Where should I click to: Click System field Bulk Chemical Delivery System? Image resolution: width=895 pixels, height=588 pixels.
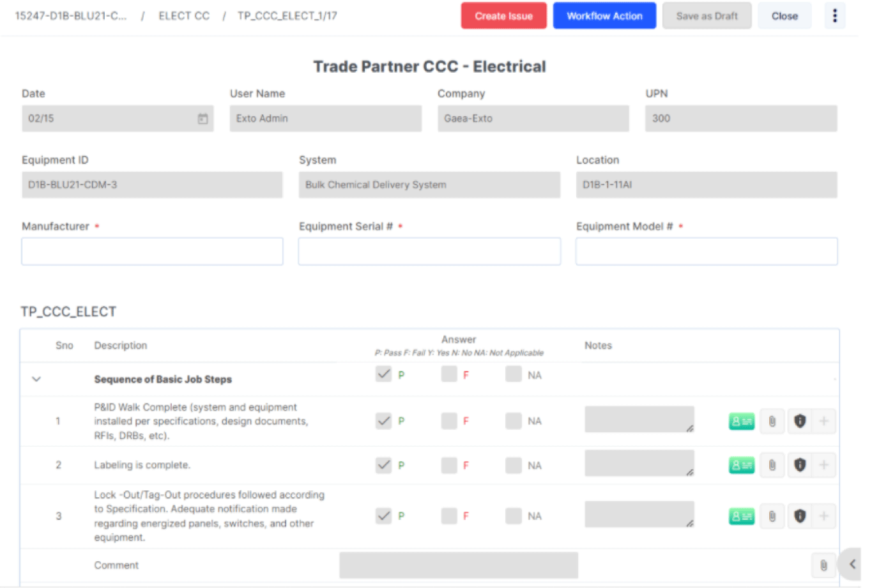(429, 185)
